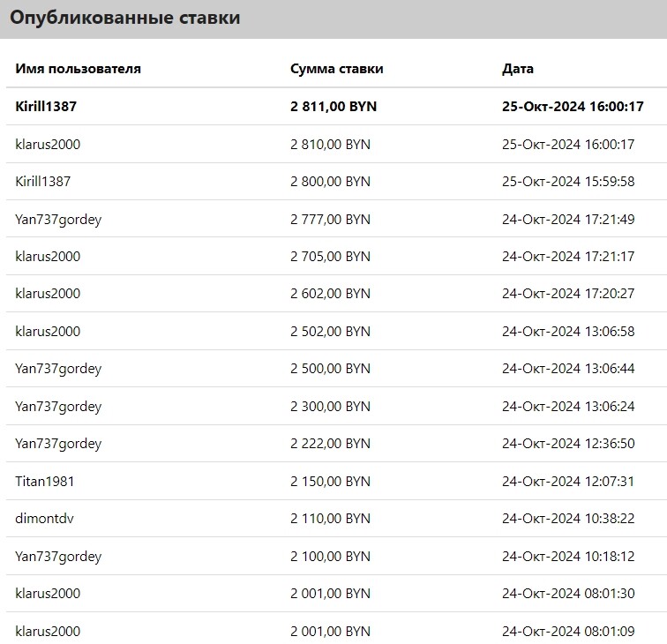Viewport: 667px width, 644px height.
Task: Click the "Имя пользователя" column header
Action: [x=78, y=69]
